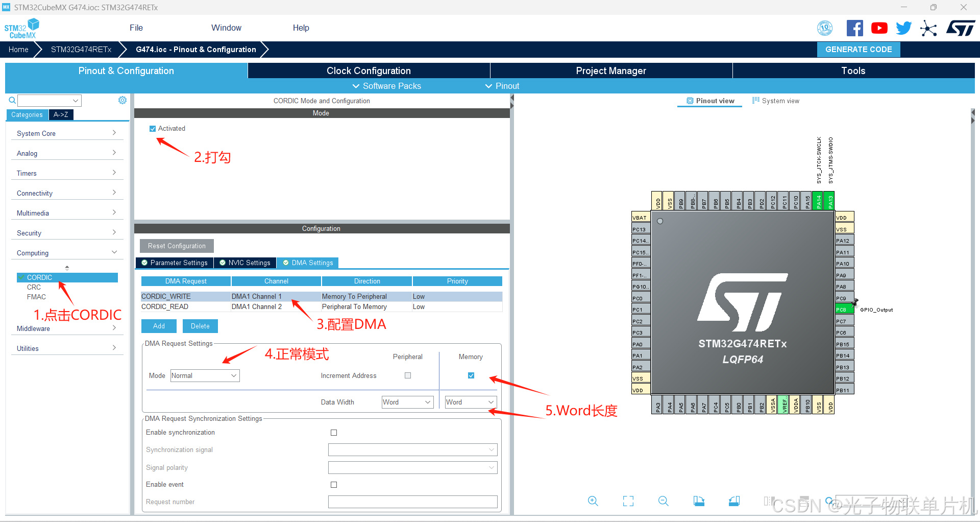Open the categories settings gear
This screenshot has width=980, height=522.
(122, 100)
